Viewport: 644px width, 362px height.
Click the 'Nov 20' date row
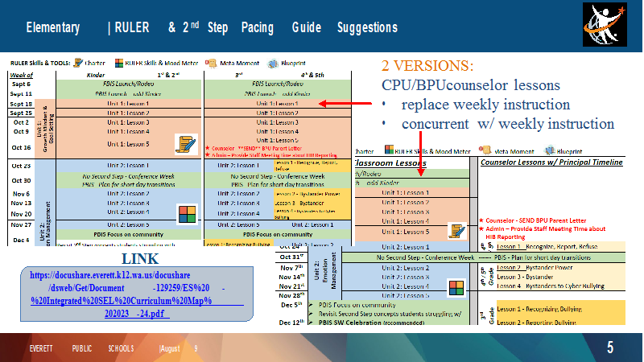21,214
